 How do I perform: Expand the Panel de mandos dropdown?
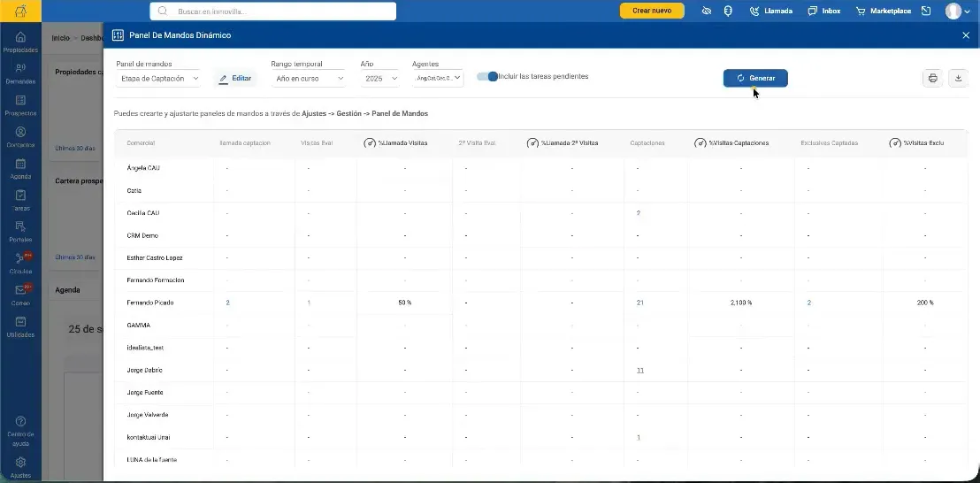click(x=158, y=79)
